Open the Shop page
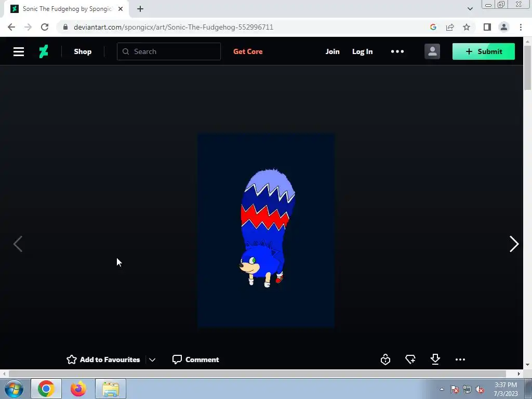Image resolution: width=532 pixels, height=399 pixels. point(83,51)
